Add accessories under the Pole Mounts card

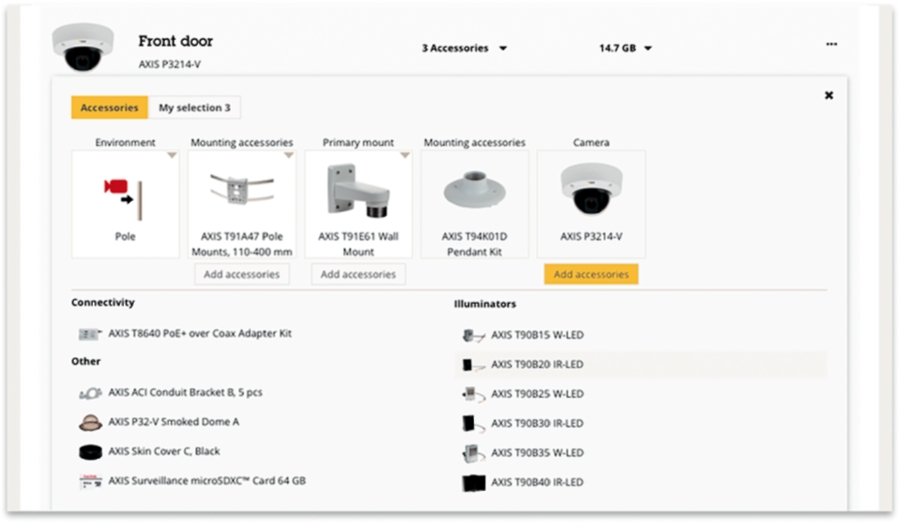[x=242, y=274]
